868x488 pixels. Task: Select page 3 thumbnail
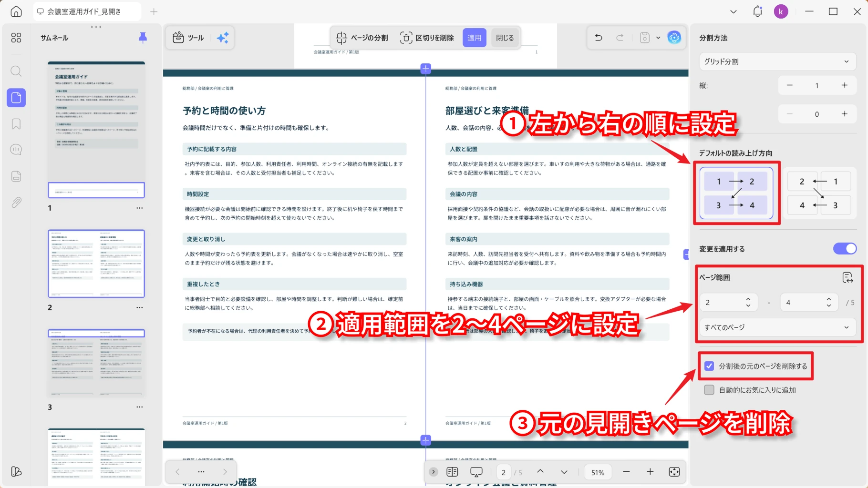pyautogui.click(x=96, y=363)
